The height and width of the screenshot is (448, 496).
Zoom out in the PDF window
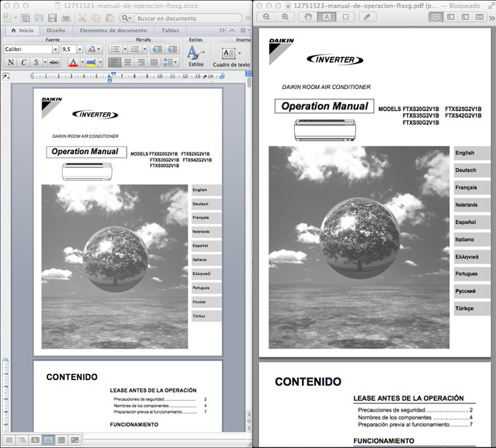267,17
